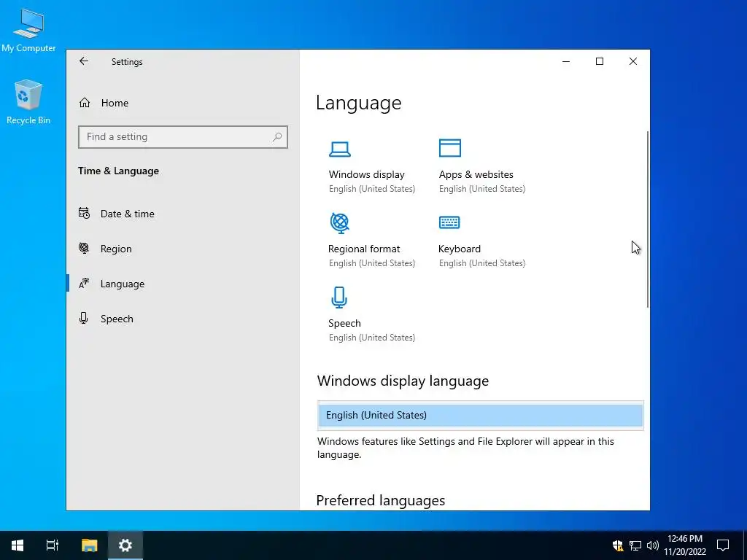
Task: Select Language in the sidebar
Action: point(183,284)
